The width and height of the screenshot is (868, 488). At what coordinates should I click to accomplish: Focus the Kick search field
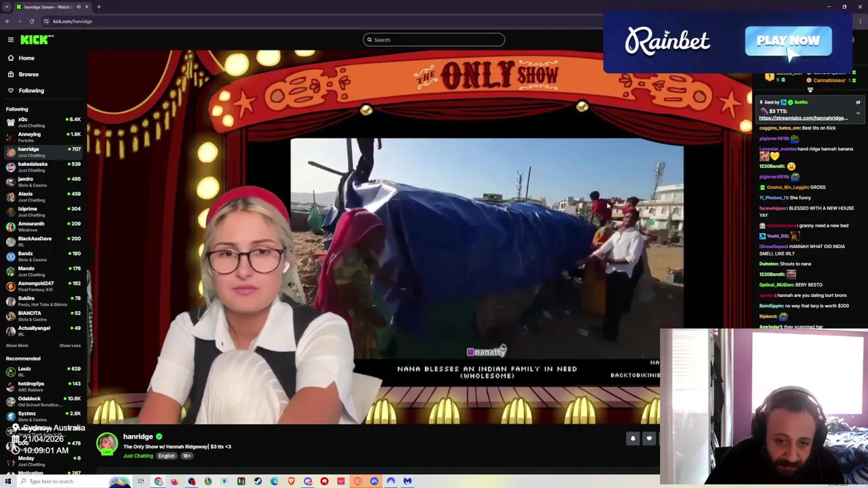434,40
